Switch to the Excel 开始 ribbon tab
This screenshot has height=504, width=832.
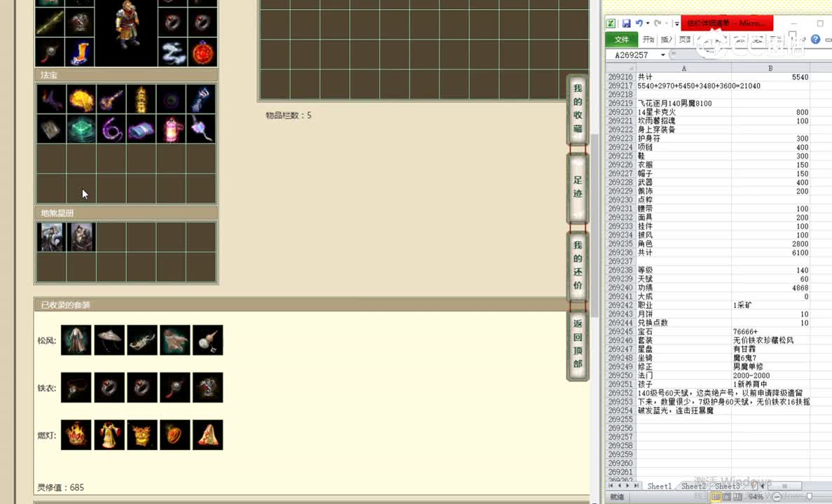[648, 40]
